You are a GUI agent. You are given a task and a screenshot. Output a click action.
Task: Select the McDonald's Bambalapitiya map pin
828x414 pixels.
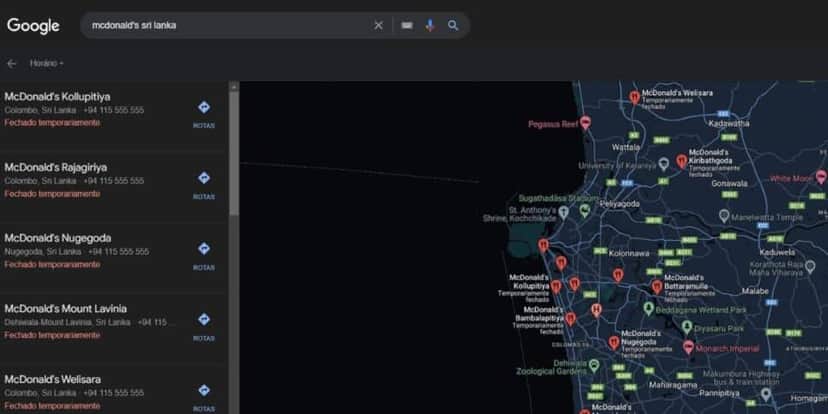coord(570,318)
